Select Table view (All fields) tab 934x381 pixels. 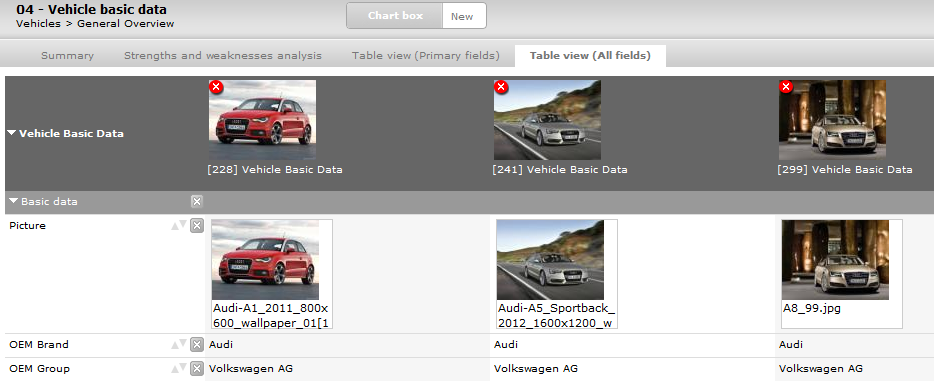click(590, 56)
